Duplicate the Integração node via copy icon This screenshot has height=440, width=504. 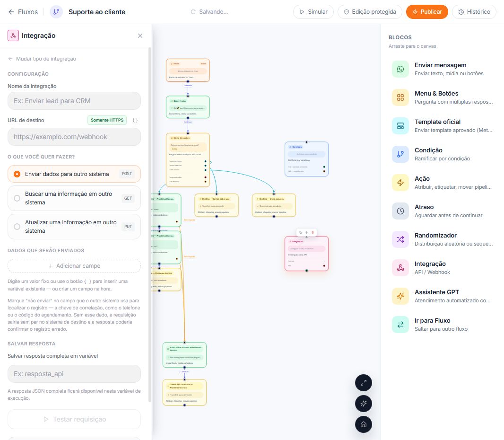pyautogui.click(x=301, y=232)
